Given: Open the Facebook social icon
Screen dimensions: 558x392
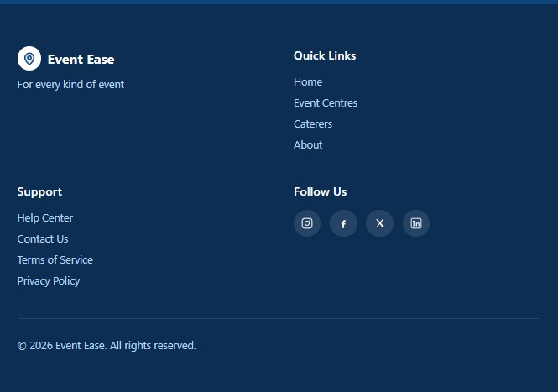Looking at the screenshot, I should click(x=343, y=223).
